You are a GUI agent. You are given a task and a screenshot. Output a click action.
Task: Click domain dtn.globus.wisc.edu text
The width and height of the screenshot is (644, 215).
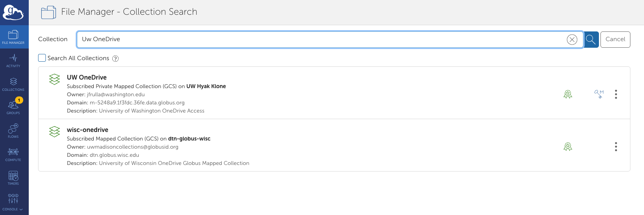tap(114, 155)
